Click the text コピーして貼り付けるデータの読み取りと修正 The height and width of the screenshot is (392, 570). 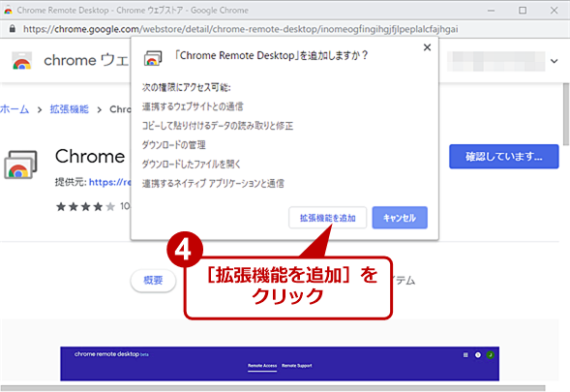pos(218,126)
